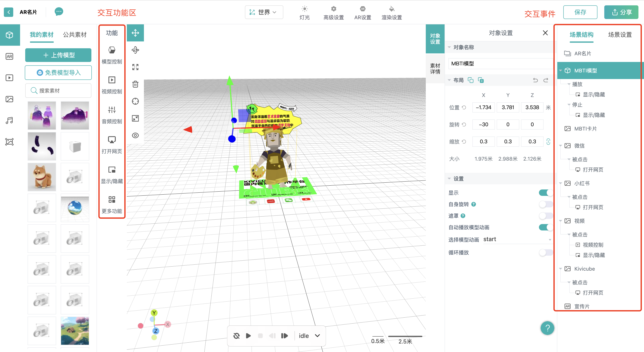Image resolution: width=644 pixels, height=352 pixels.
Task: Switch to the 公共素材 tab
Action: coord(75,35)
